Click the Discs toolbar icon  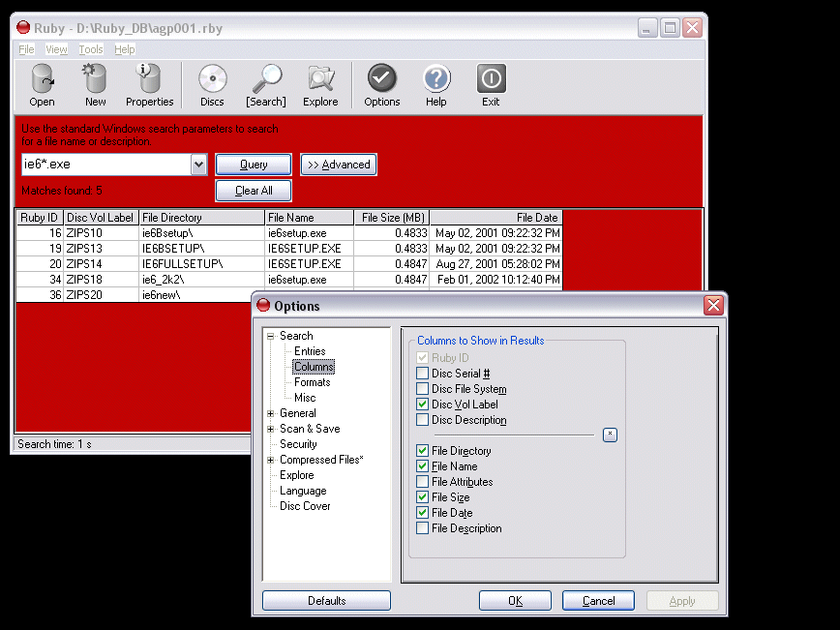tap(212, 79)
